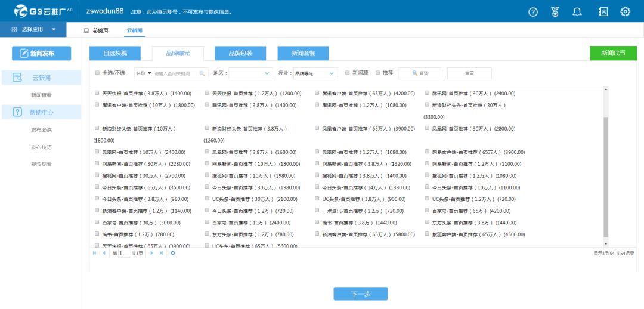Viewport: 644px width, 309px height.
Task: Open the help question mark icon
Action: coord(533,11)
